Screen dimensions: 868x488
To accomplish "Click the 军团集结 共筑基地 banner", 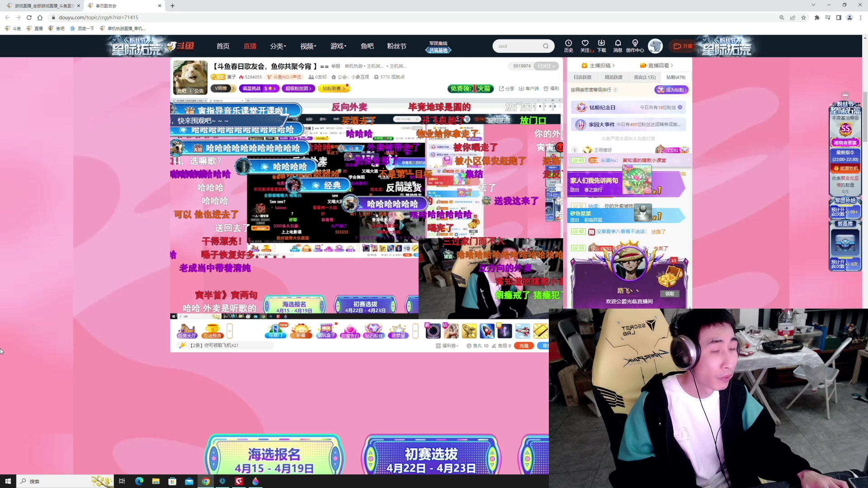I will [438, 47].
